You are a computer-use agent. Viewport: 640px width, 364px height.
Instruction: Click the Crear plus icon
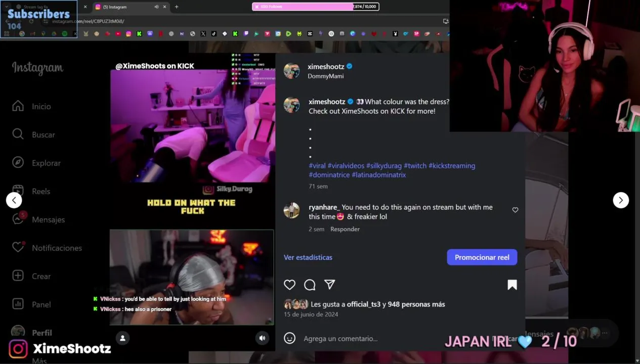[x=18, y=276]
